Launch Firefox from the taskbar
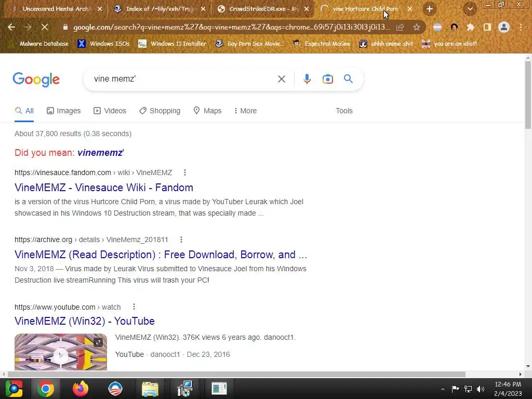Viewport: 532px width, 399px height. (81, 389)
